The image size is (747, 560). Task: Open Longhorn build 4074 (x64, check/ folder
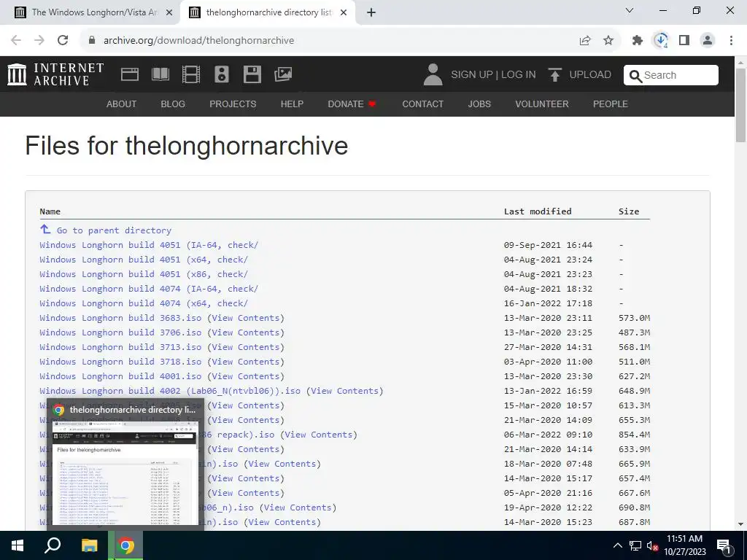point(144,303)
